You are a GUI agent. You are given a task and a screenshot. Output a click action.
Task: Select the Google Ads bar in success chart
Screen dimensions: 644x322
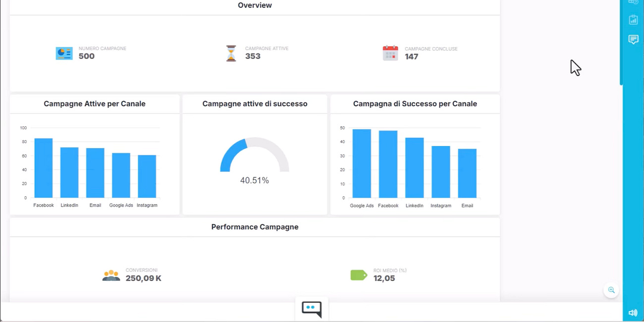coord(362,162)
